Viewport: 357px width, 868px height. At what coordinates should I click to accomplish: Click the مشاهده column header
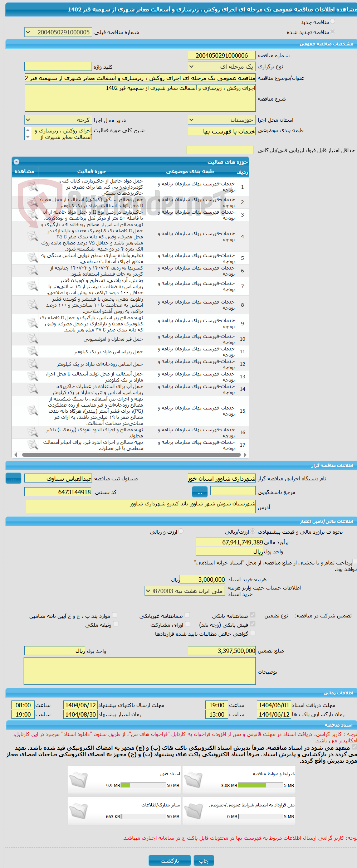[x=25, y=172]
